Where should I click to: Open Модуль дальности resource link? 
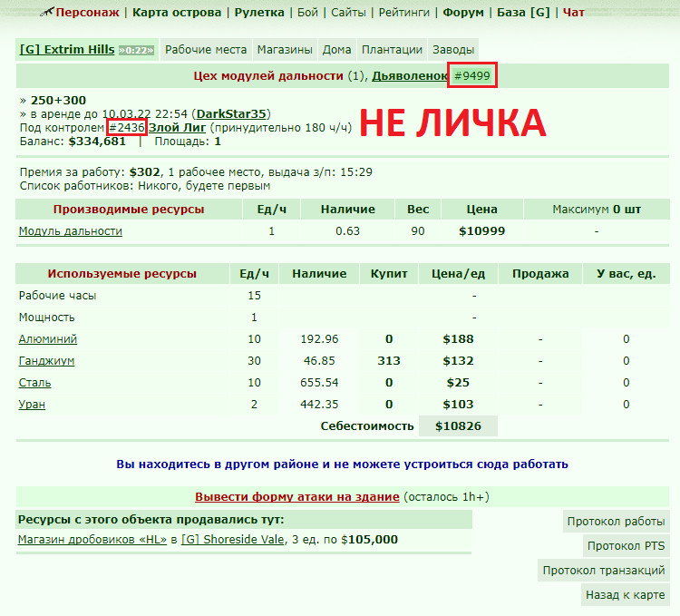70,231
